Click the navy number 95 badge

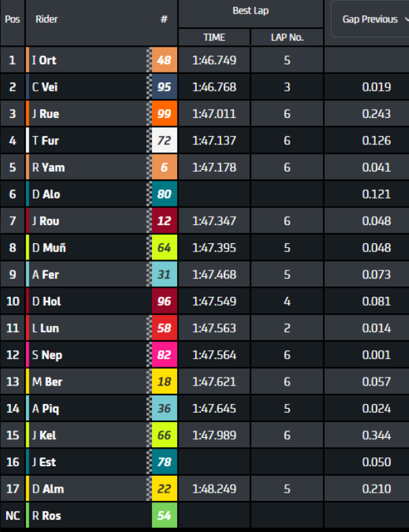coord(164,87)
